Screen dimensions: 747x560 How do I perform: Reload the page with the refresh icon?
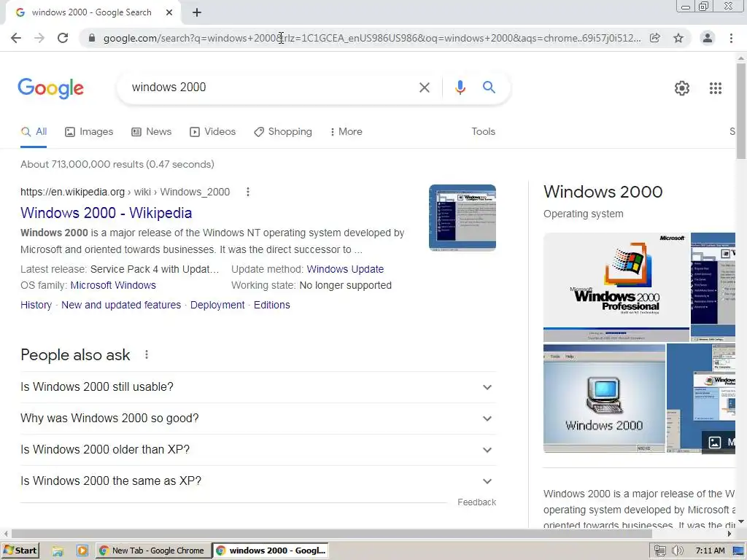(x=63, y=38)
